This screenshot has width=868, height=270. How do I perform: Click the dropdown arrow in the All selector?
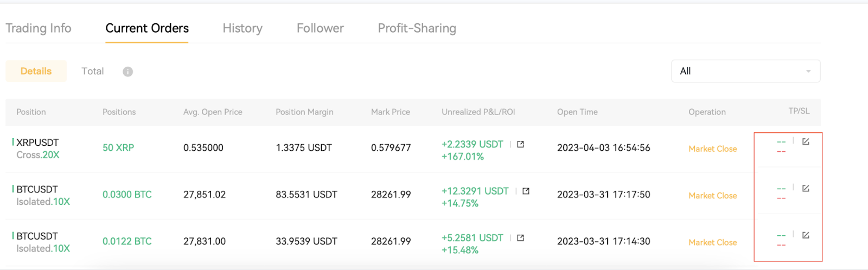(x=808, y=72)
